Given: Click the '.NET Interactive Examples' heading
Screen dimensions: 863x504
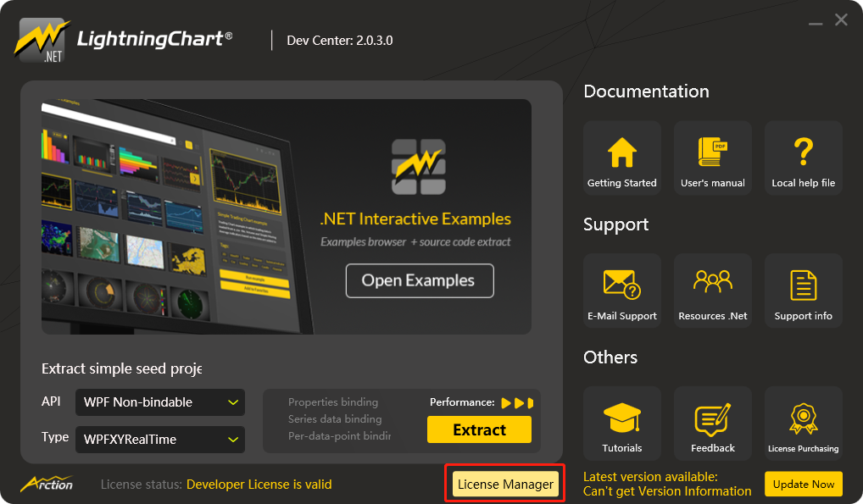Looking at the screenshot, I should coord(415,219).
